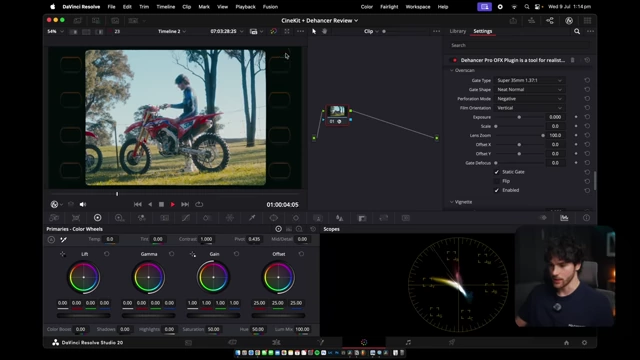This screenshot has width=640, height=360.
Task: Enable the Flip checkbox
Action: coord(497,181)
